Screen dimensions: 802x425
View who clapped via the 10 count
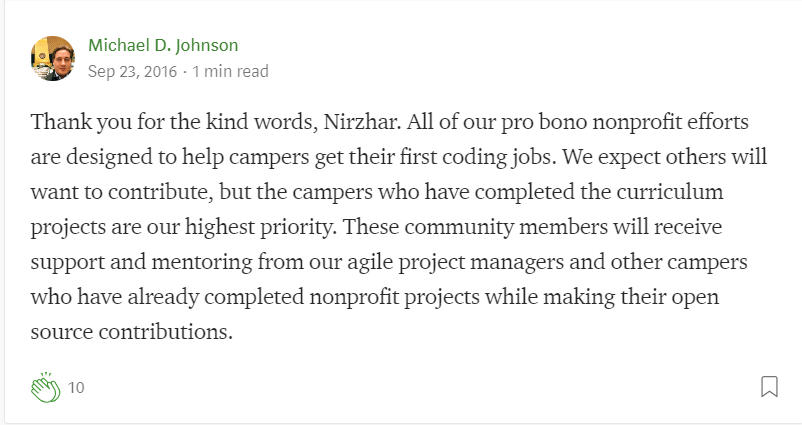pyautogui.click(x=76, y=388)
